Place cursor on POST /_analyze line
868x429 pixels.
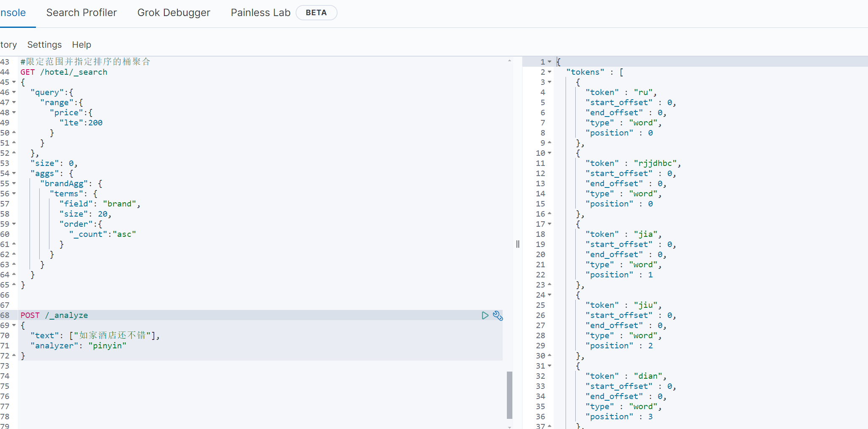(x=54, y=315)
